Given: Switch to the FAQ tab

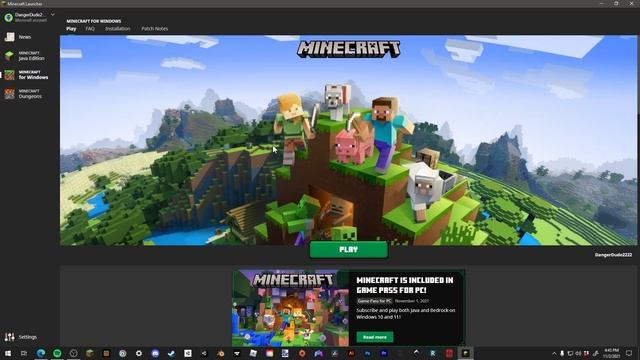Looking at the screenshot, I should click(x=90, y=29).
